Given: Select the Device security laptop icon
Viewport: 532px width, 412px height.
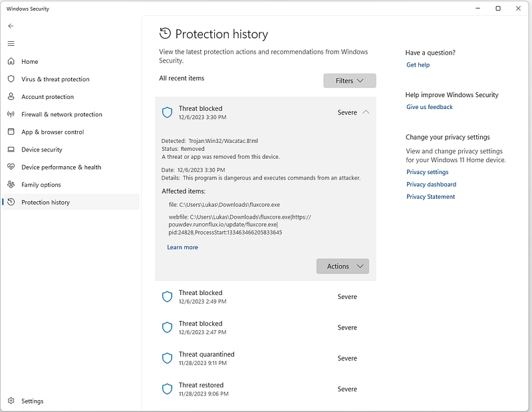Looking at the screenshot, I should point(11,150).
